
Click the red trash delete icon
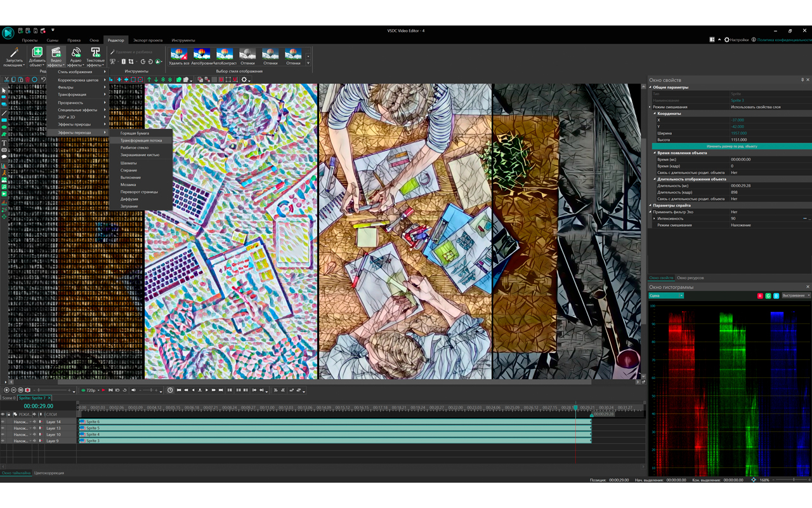click(27, 79)
